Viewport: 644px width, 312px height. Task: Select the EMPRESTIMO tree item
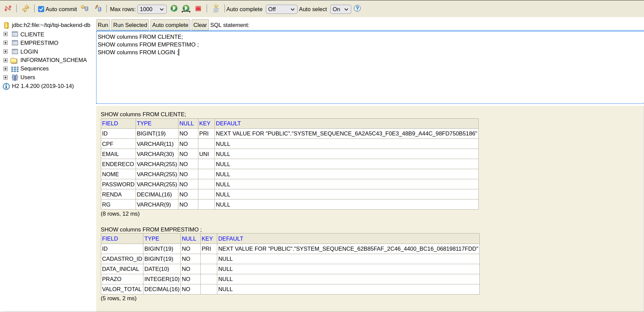coord(39,43)
